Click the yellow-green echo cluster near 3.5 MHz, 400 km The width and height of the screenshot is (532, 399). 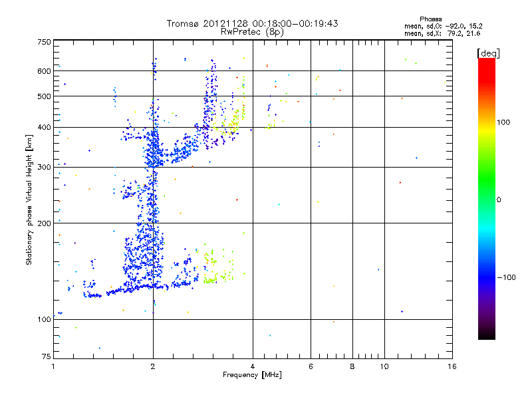coord(232,124)
